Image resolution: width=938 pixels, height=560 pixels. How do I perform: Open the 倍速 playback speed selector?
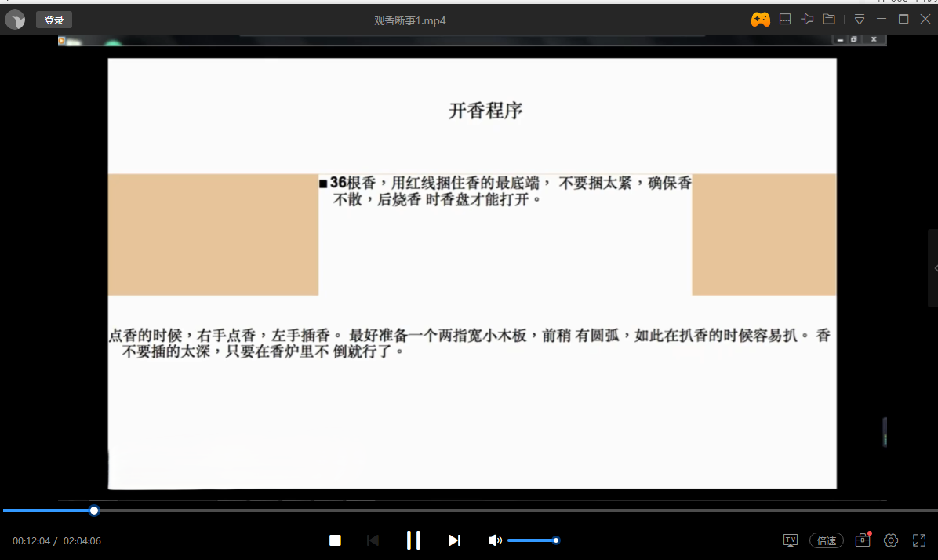click(x=826, y=540)
